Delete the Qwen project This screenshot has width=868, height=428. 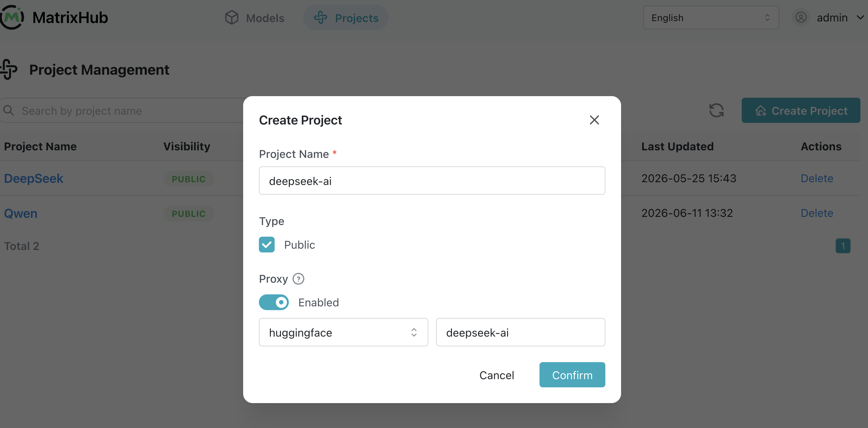(x=817, y=213)
